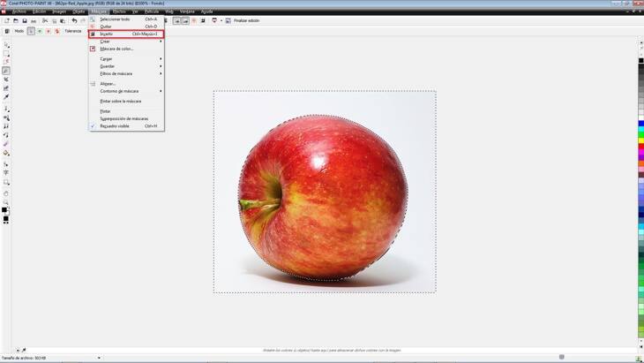The height and width of the screenshot is (363, 644).
Task: Click the Save icon in toolbar
Action: (x=23, y=20)
